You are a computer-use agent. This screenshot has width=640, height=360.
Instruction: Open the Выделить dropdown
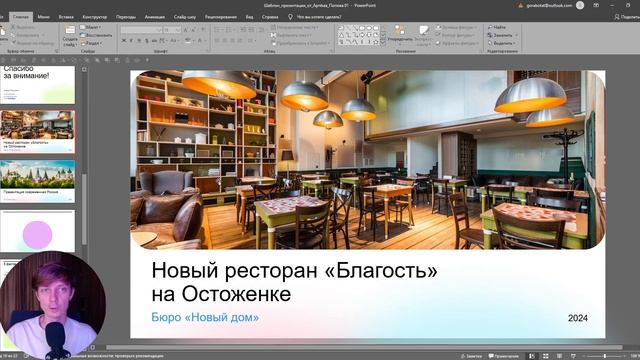coord(502,43)
